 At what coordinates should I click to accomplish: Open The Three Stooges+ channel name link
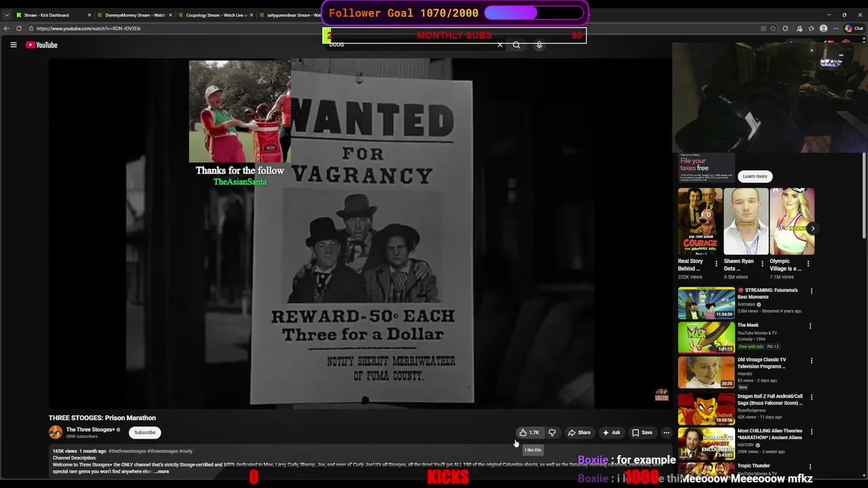click(x=90, y=429)
